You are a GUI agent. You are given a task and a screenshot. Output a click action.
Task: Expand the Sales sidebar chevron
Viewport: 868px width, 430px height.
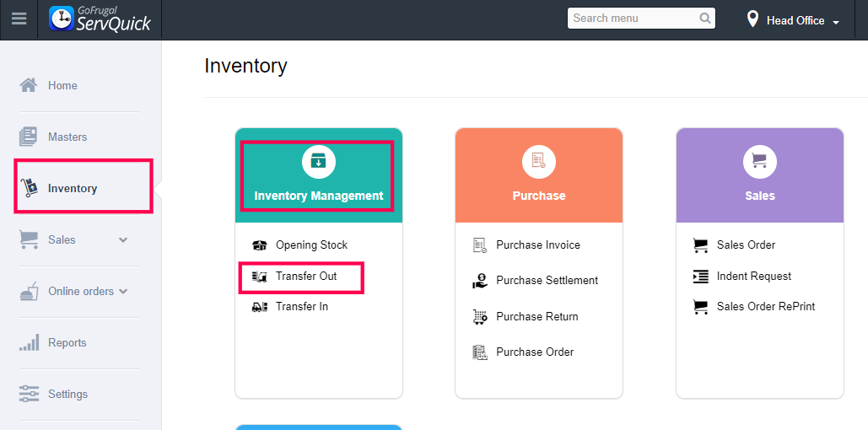coord(123,240)
